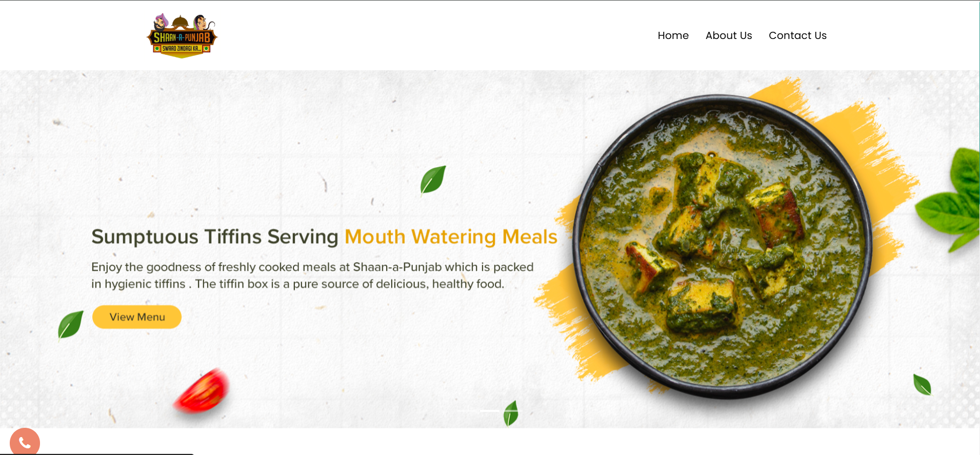Click the Shaan-a-Punjab logo
The width and height of the screenshot is (980, 455).
click(x=182, y=35)
